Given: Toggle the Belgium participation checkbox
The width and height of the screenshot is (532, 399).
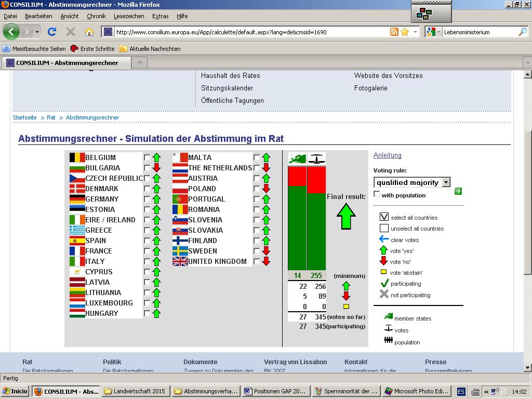Looking at the screenshot, I should (x=147, y=157).
